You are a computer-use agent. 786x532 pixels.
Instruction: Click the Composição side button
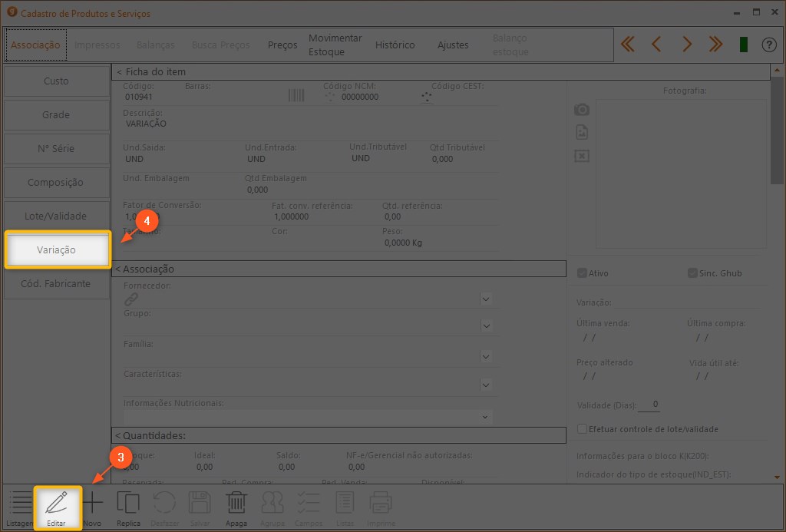(x=55, y=183)
